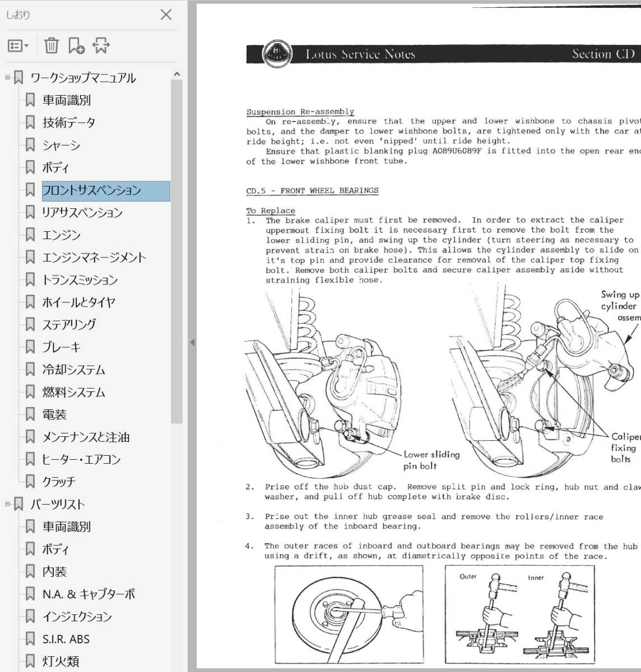Click the bookmark icon beside メンテナンスと注油
The height and width of the screenshot is (672, 641).
pos(30,437)
